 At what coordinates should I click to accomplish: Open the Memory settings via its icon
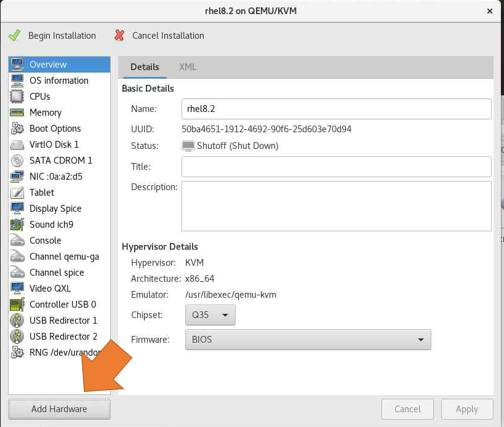click(x=17, y=113)
